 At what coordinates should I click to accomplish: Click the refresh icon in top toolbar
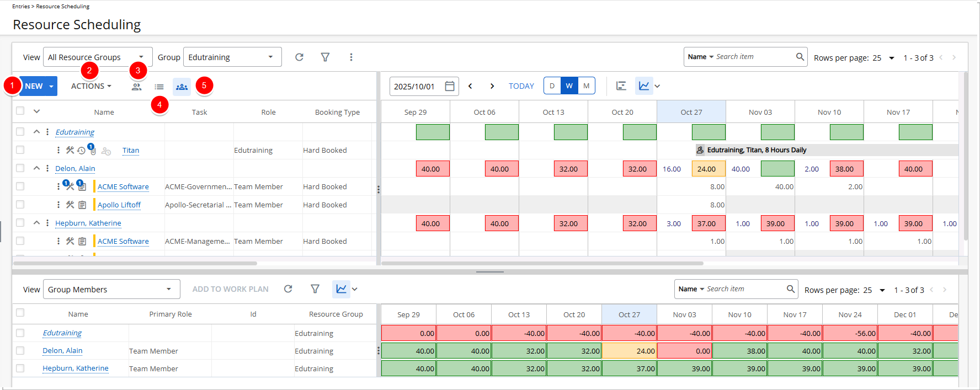[x=299, y=57]
